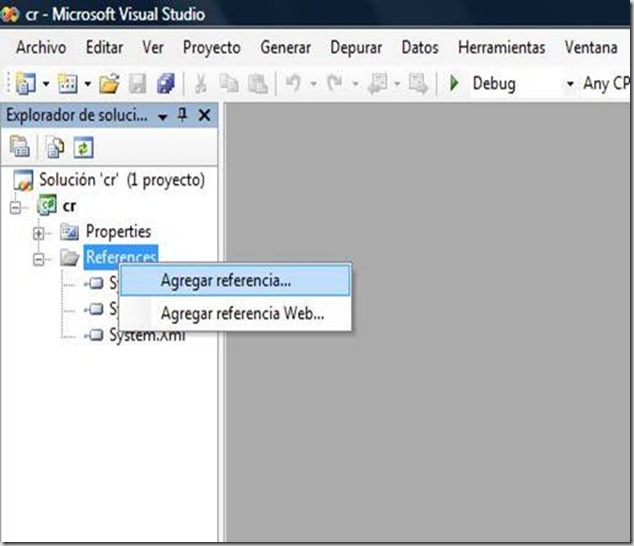Open the Navigate Backward dropdown arrow
Image resolution: width=634 pixels, height=546 pixels.
point(397,84)
